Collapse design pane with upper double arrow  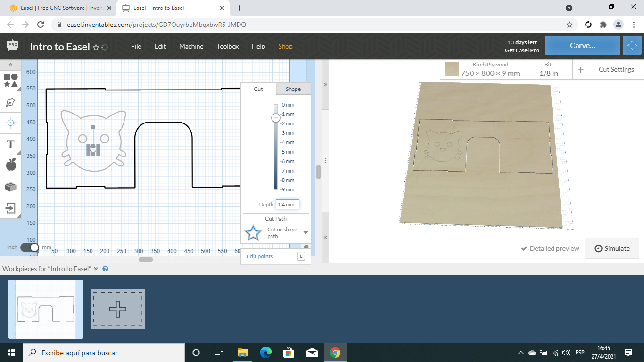pos(325,84)
